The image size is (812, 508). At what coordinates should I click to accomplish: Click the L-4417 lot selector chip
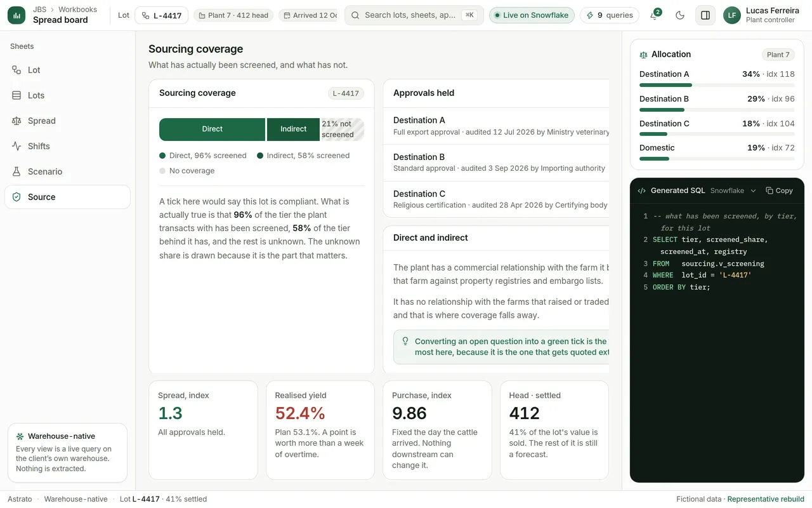pos(161,15)
